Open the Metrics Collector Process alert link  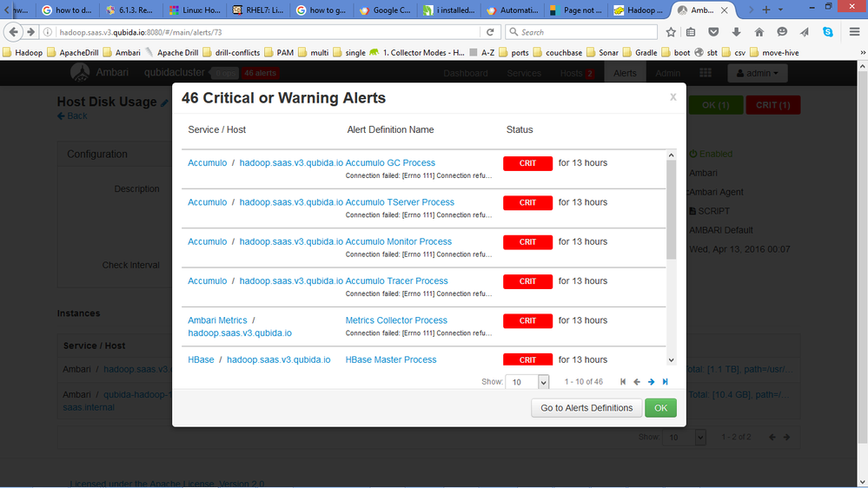coord(396,320)
